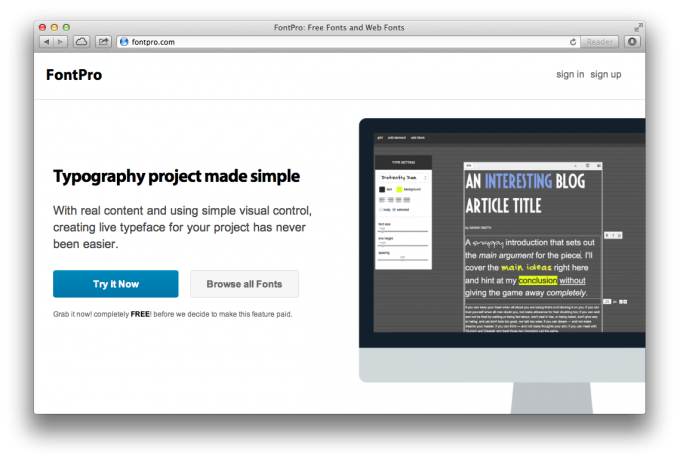
Task: Click the line height slider in the preview panel
Action: point(403,245)
